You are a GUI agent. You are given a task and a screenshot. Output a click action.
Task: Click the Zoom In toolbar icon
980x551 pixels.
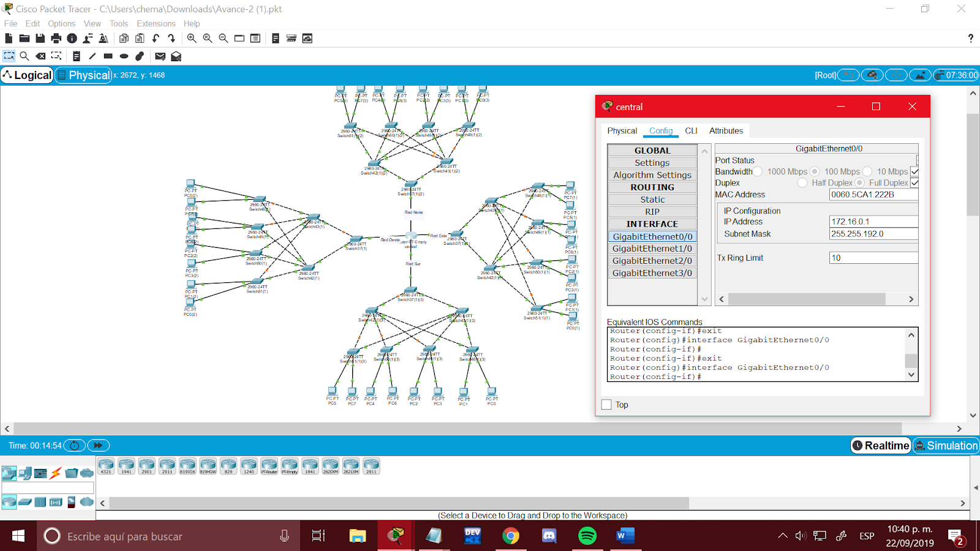[192, 38]
